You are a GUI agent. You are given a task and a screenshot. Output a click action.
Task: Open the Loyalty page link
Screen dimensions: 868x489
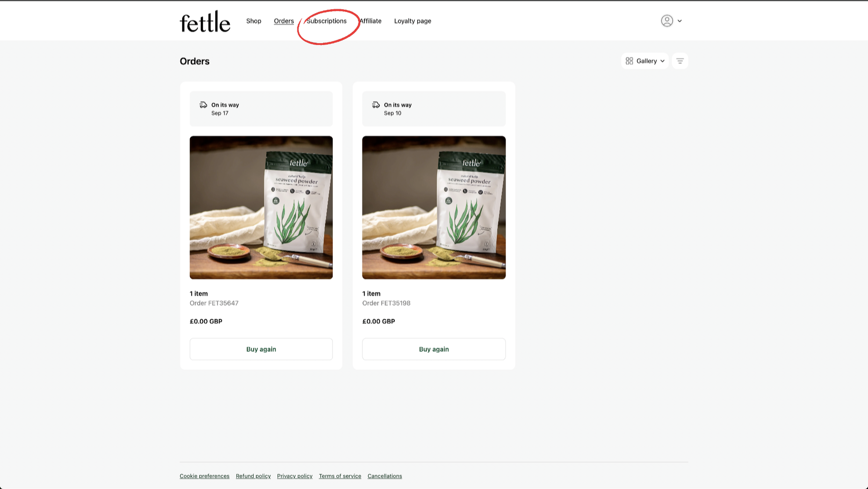click(x=413, y=21)
